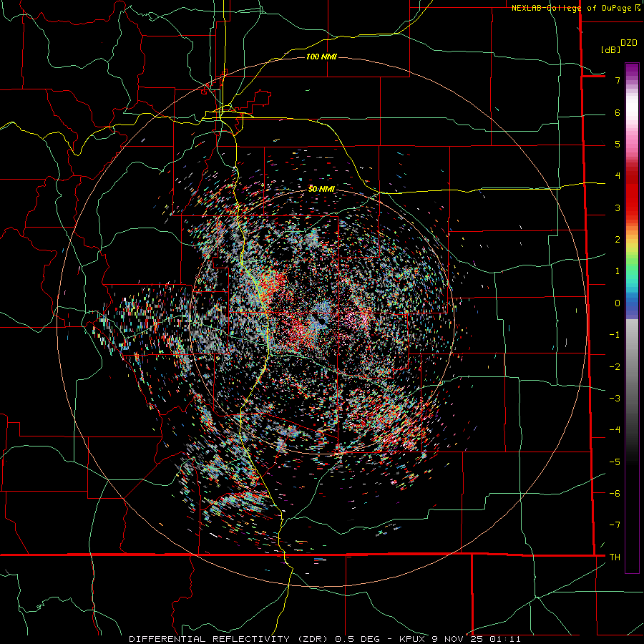Click the -3 dB tick label on legend
Image resolution: width=644 pixels, height=644 pixels.
[615, 399]
